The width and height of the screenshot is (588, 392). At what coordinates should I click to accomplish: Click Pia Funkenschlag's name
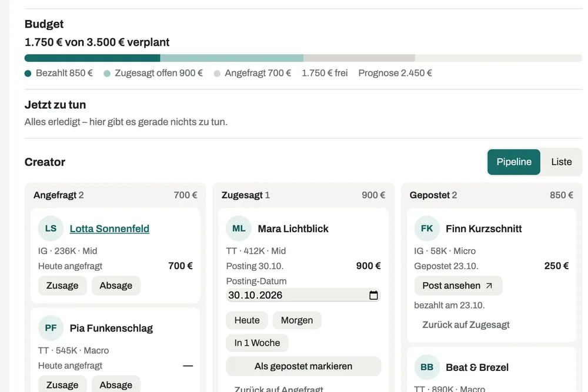(111, 329)
